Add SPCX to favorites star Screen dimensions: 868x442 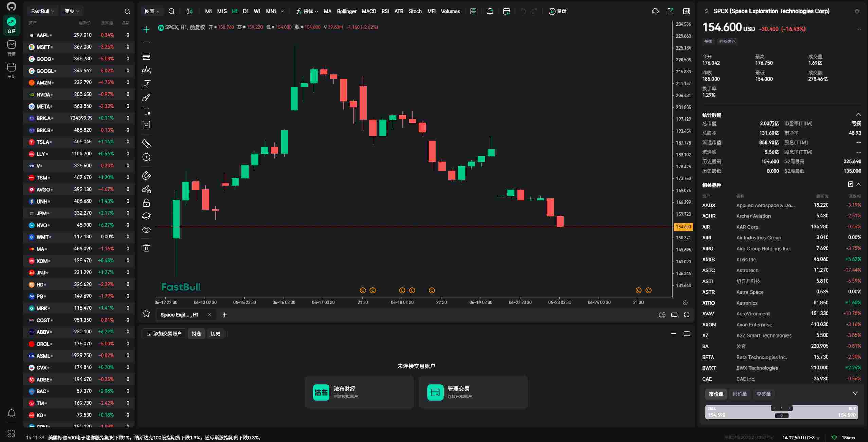tap(857, 11)
